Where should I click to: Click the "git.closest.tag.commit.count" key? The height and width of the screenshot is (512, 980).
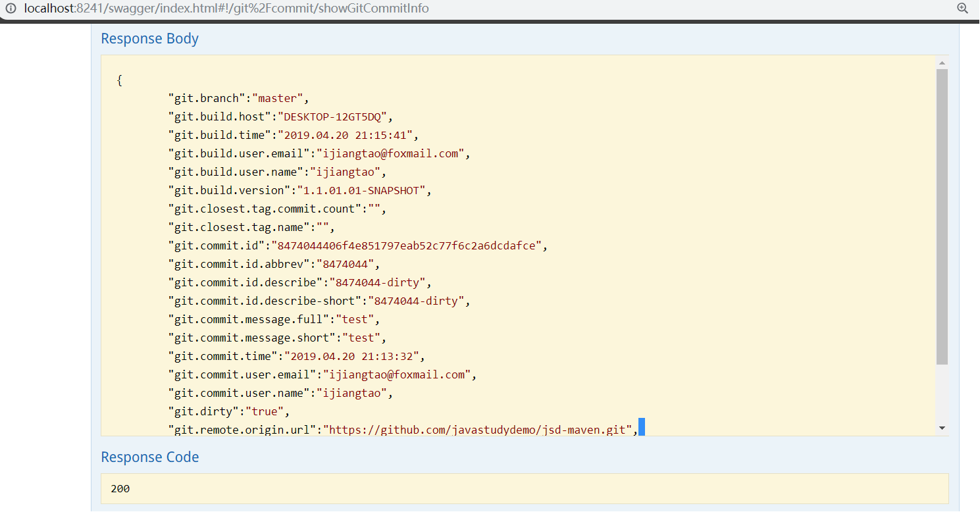tap(265, 209)
